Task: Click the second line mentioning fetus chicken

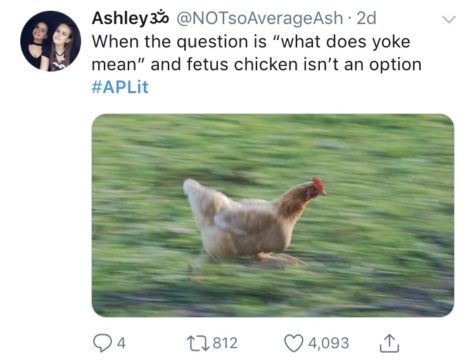Action: click(257, 64)
